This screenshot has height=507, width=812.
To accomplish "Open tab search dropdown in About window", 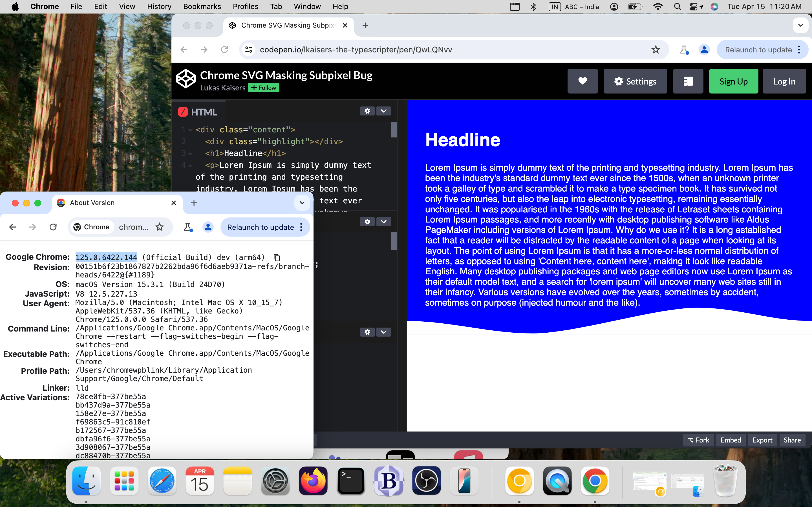I will (302, 203).
